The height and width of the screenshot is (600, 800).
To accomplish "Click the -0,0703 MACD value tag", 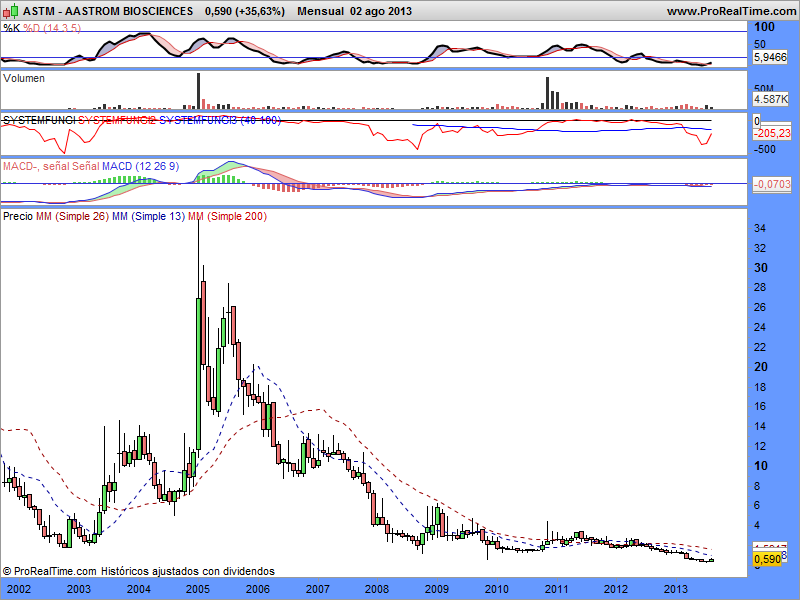I will [x=772, y=184].
